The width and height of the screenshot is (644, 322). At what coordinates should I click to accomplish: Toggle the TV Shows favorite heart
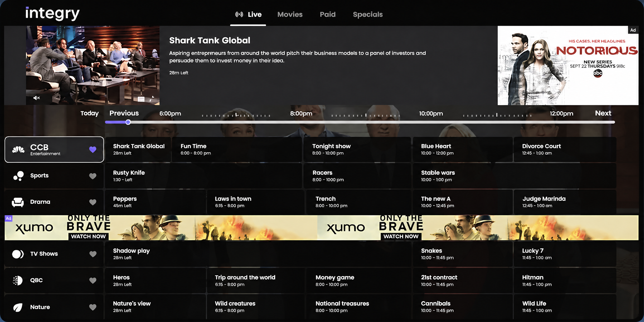pyautogui.click(x=93, y=254)
